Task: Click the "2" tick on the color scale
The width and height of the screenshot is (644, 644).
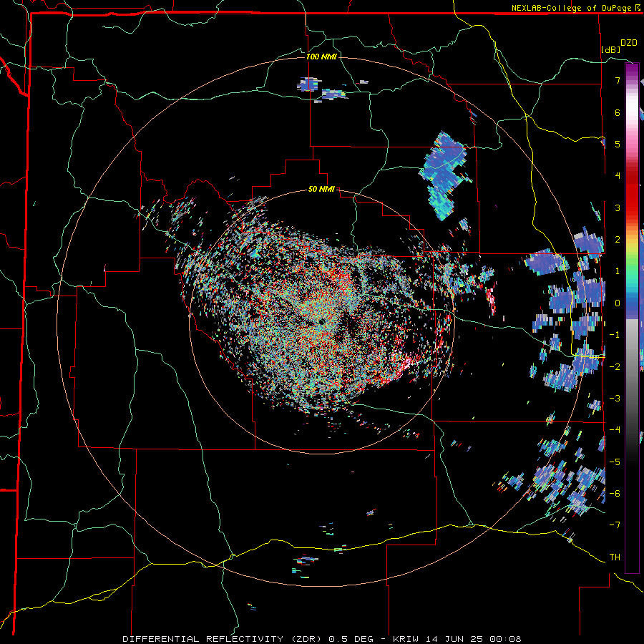Action: pyautogui.click(x=618, y=240)
